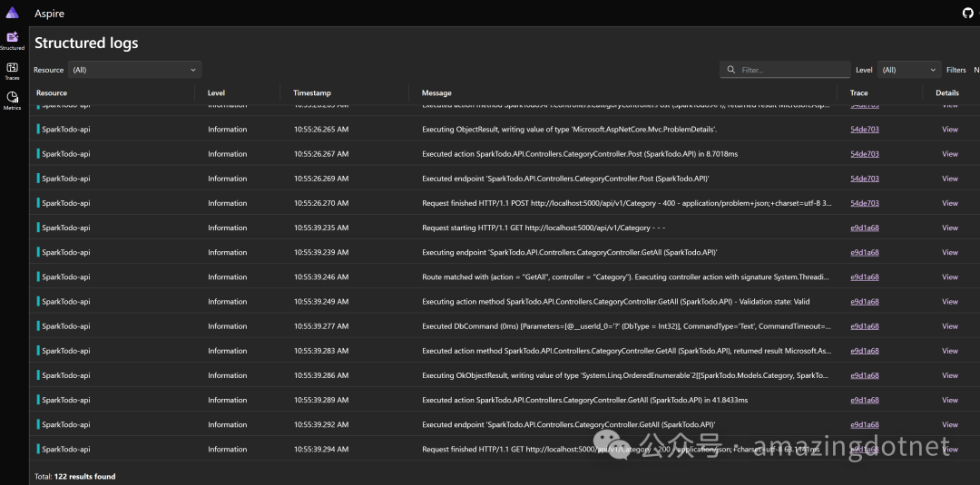This screenshot has width=980, height=485.
Task: Open trace e9d1a68 at 10:55:39.283 AM
Action: click(x=865, y=351)
